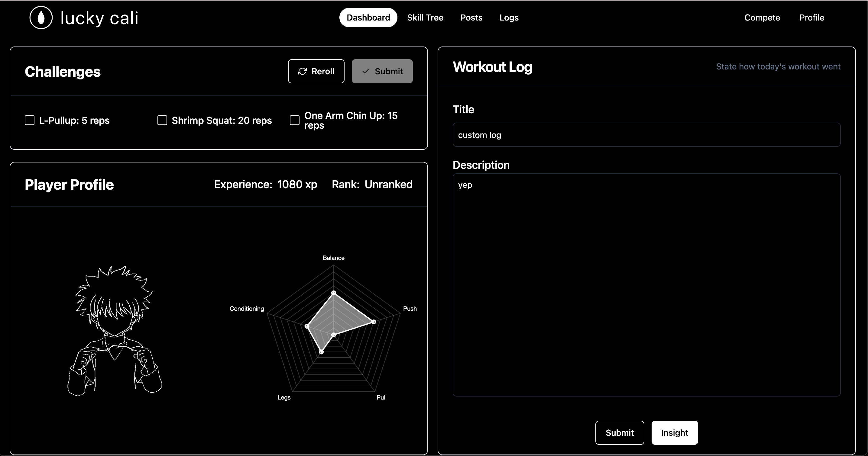Click the Player Profile heading
The height and width of the screenshot is (456, 868).
70,185
